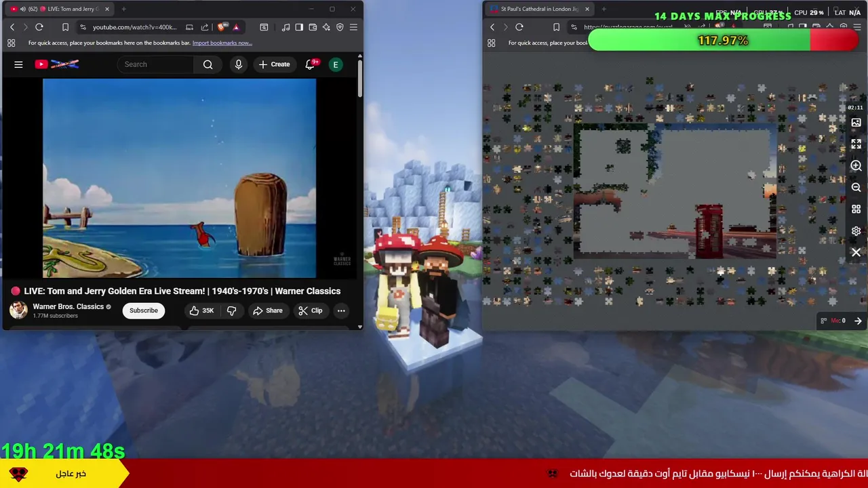Zoom in on the jigsaw puzzle
This screenshot has height=488, width=868.
[x=856, y=165]
